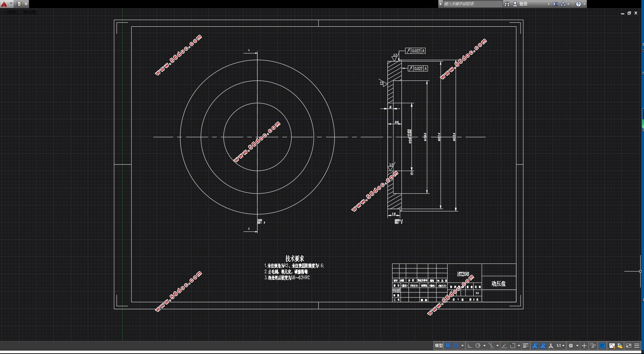Click the 动压盘 part name text
The width and height of the screenshot is (644, 354).
pos(498,284)
